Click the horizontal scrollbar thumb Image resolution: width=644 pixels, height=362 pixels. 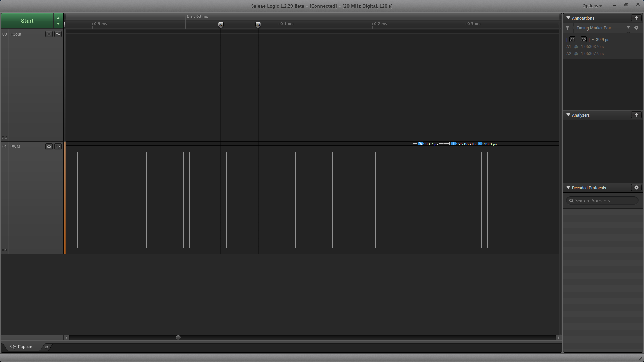click(x=178, y=338)
